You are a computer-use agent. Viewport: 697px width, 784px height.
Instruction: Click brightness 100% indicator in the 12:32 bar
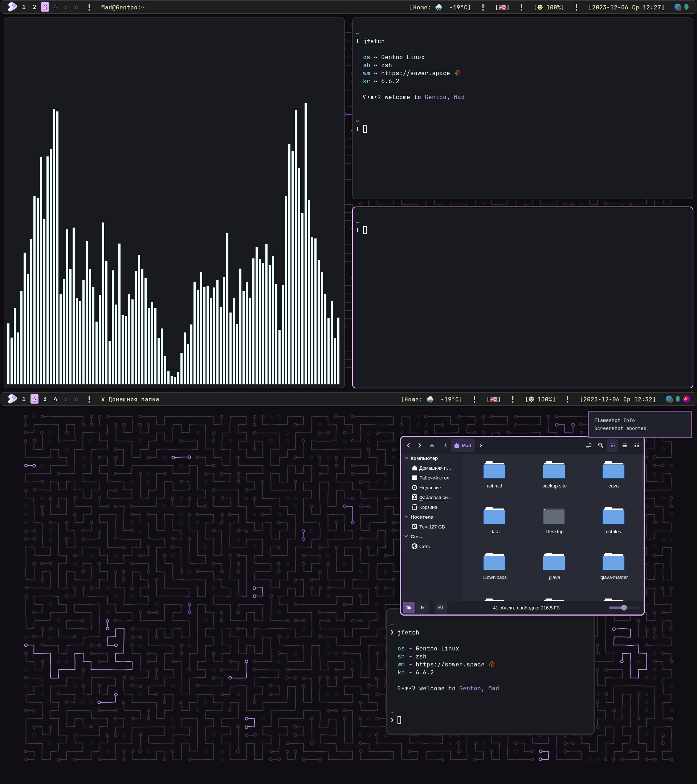pyautogui.click(x=540, y=399)
